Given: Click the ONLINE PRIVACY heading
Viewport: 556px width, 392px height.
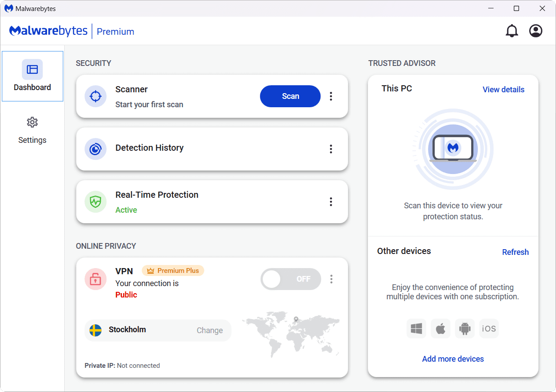Looking at the screenshot, I should (x=106, y=246).
